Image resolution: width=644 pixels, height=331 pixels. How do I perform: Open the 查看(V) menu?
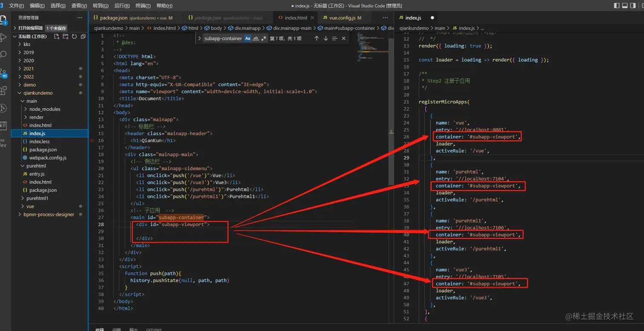pyautogui.click(x=79, y=6)
